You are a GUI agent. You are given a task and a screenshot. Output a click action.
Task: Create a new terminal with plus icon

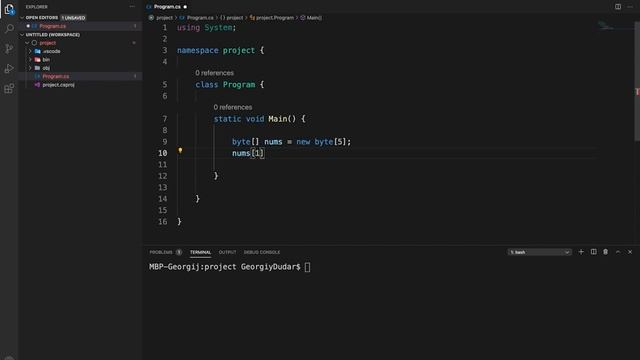pyautogui.click(x=581, y=252)
